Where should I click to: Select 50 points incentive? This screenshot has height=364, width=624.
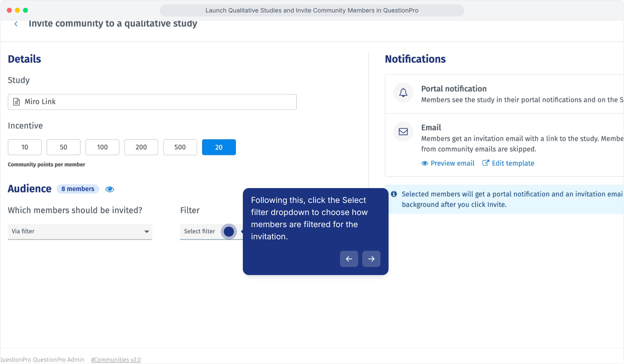pyautogui.click(x=63, y=147)
